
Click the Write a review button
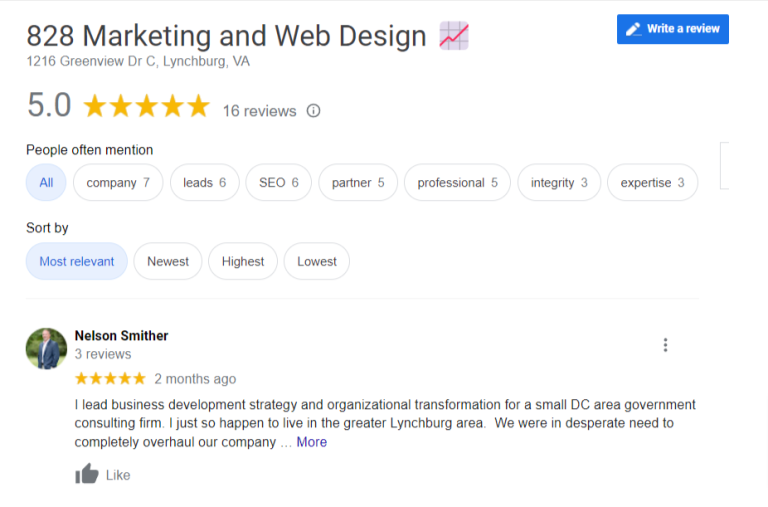point(672,29)
